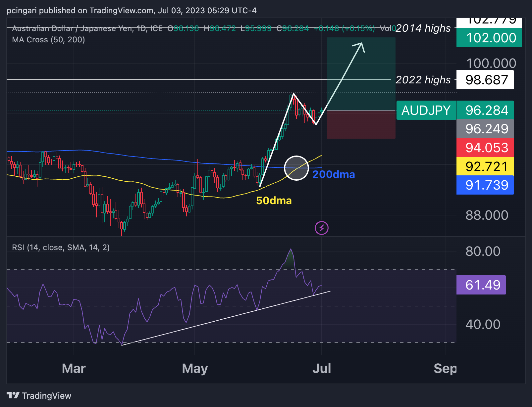This screenshot has width=532, height=407.
Task: Toggle visibility of the 50dma moving average
Action: 274,201
